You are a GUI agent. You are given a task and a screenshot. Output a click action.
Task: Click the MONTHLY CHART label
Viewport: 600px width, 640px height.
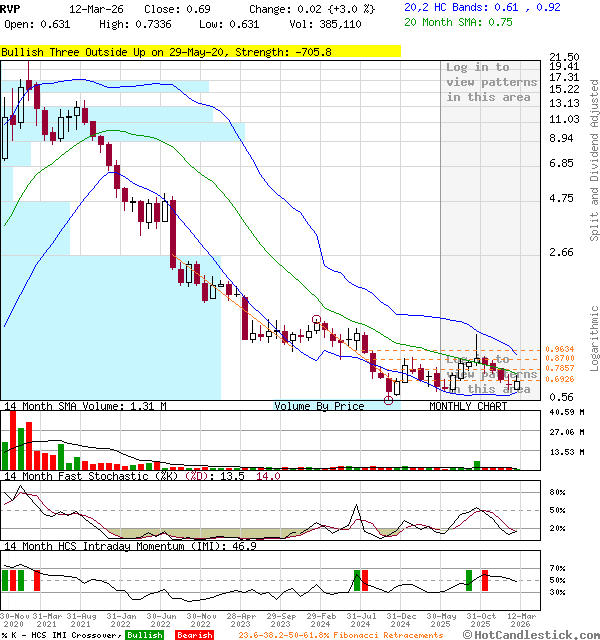pos(468,406)
